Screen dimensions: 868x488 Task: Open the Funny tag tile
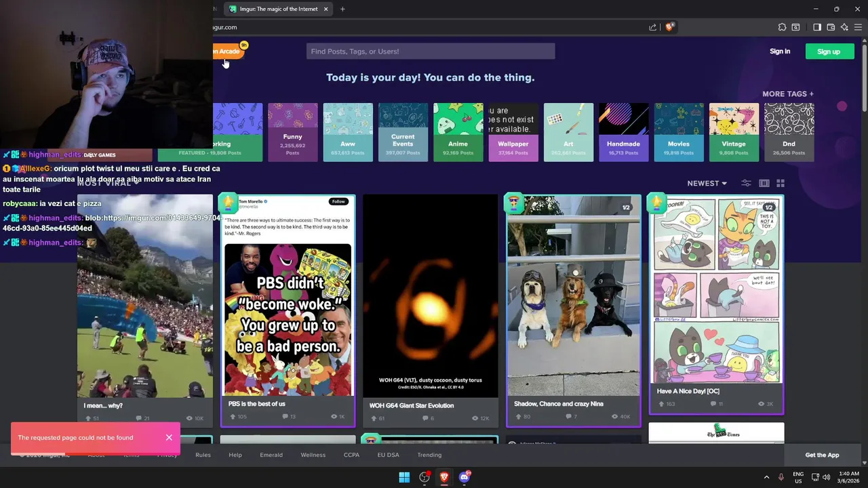pyautogui.click(x=293, y=132)
